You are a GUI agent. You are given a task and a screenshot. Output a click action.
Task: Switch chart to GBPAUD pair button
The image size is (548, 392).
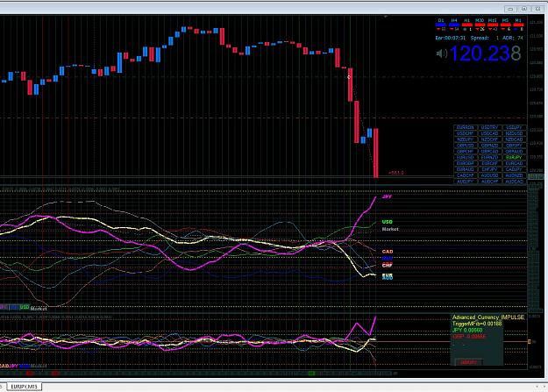pyautogui.click(x=514, y=152)
